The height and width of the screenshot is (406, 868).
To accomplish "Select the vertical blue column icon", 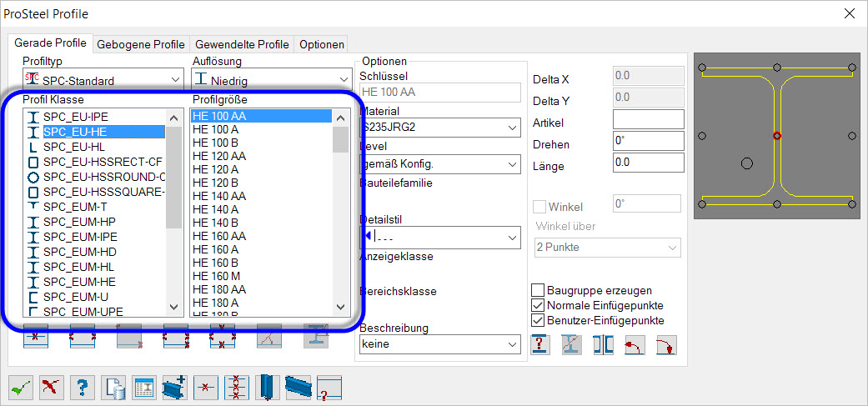I will coord(267,388).
